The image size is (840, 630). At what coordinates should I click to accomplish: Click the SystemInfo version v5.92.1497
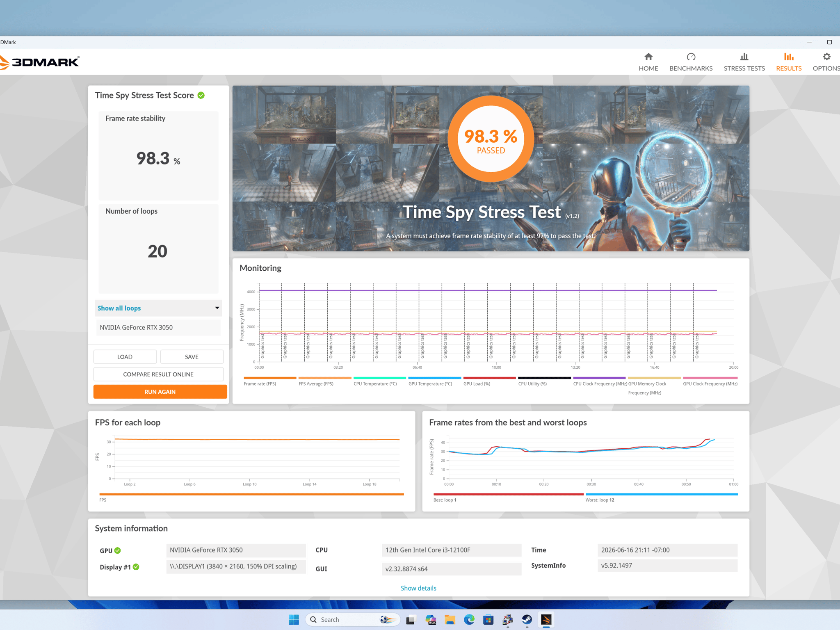[x=667, y=566]
